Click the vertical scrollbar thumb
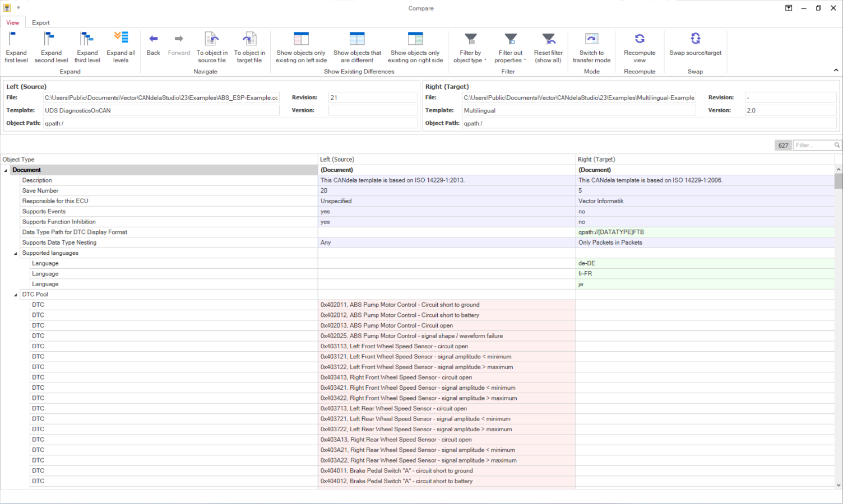Viewport: 843px width, 504px height. (839, 181)
